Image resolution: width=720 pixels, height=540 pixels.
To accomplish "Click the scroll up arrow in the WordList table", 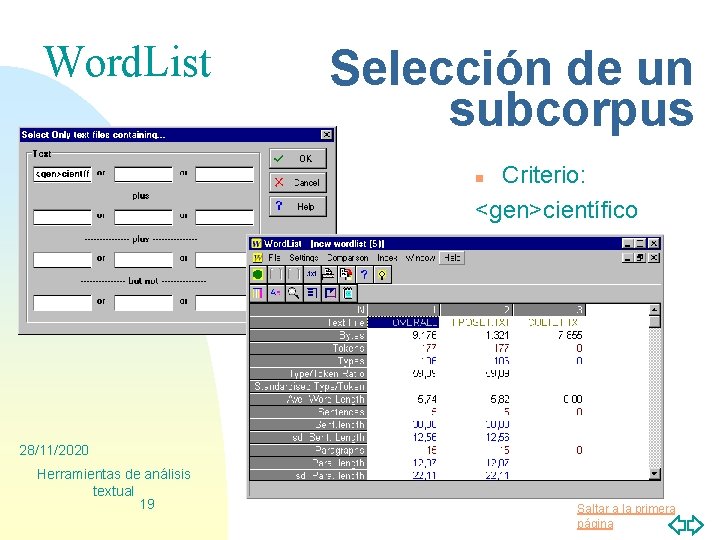I will coord(655,309).
